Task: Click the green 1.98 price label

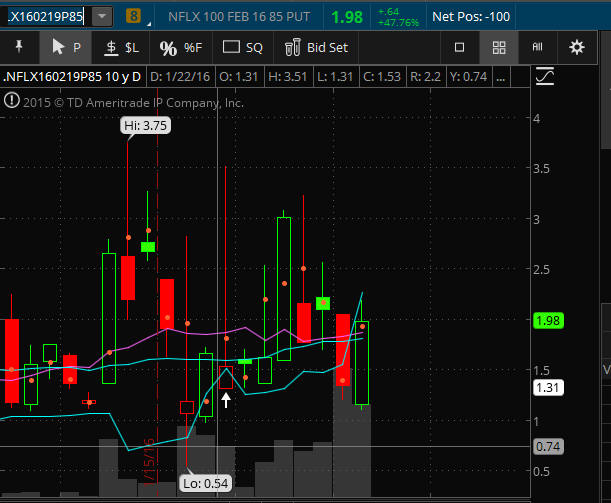Action: [x=548, y=321]
